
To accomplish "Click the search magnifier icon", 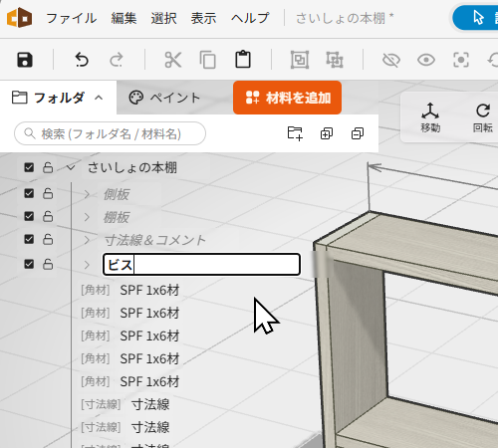I will pyautogui.click(x=30, y=133).
